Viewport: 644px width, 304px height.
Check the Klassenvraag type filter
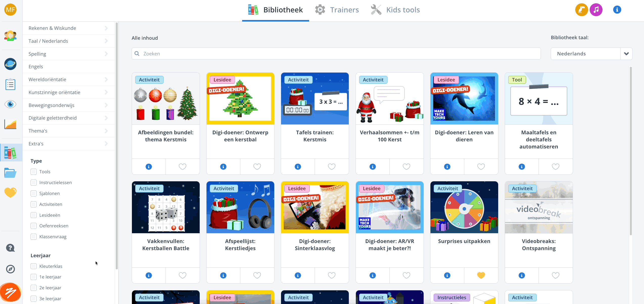point(34,237)
